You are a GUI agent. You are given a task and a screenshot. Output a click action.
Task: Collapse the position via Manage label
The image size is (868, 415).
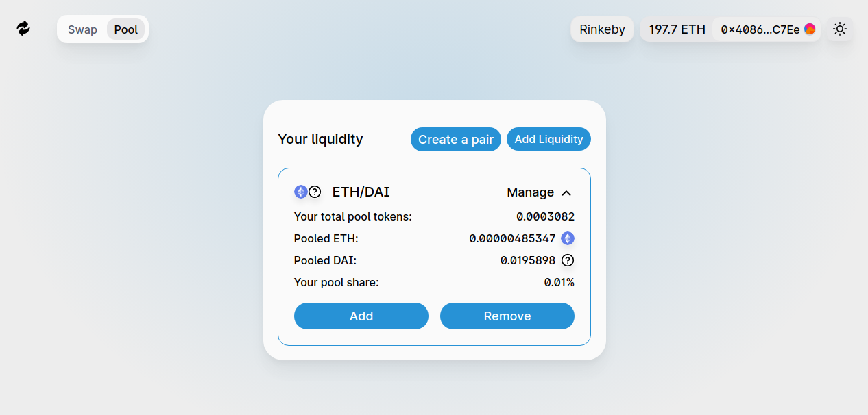point(530,192)
